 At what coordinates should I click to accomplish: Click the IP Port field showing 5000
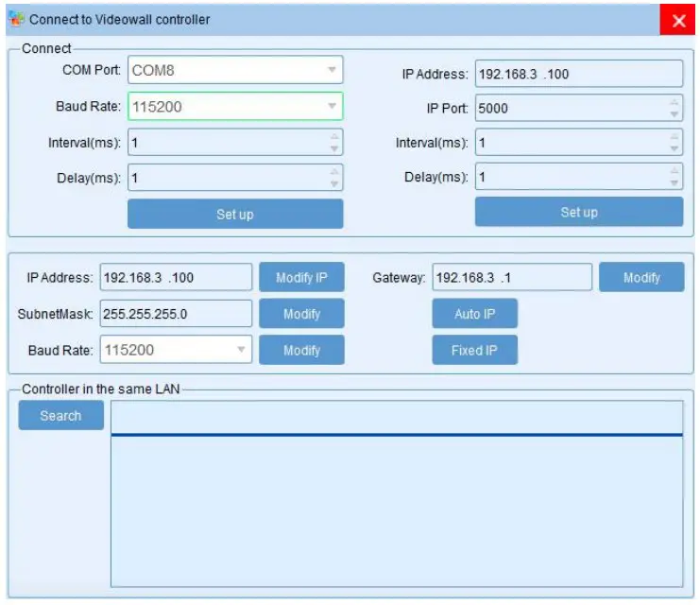(x=578, y=108)
